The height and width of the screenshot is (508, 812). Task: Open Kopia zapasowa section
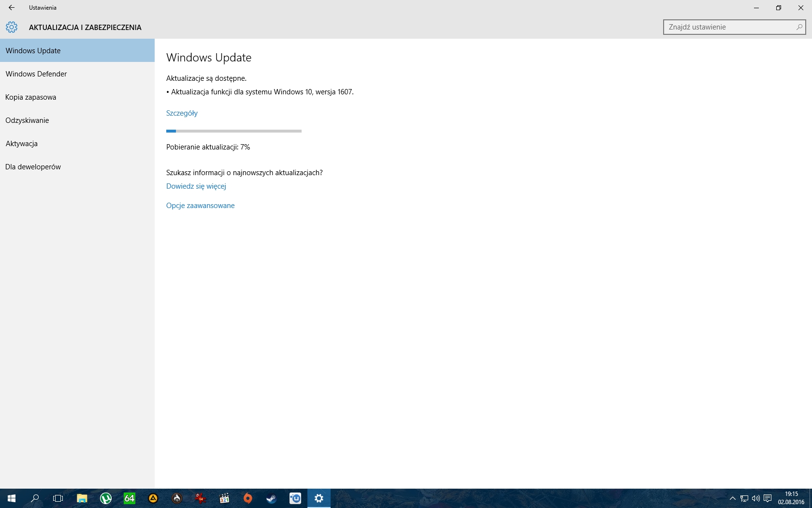pos(77,97)
